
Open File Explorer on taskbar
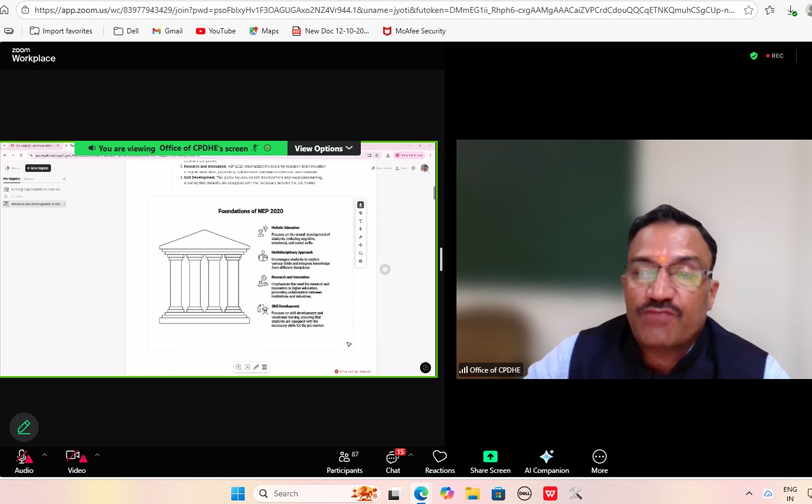pyautogui.click(x=472, y=494)
